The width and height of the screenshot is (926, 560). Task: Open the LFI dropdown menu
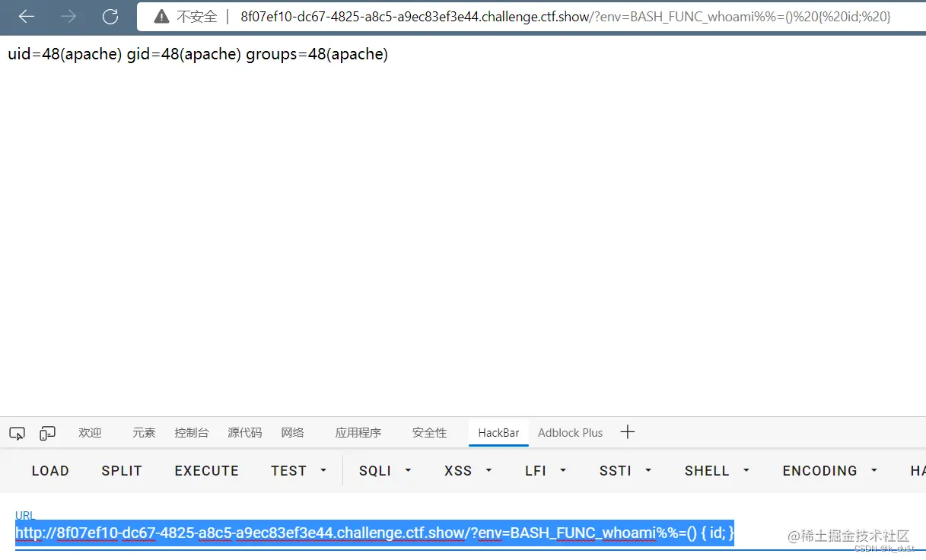tap(546, 471)
